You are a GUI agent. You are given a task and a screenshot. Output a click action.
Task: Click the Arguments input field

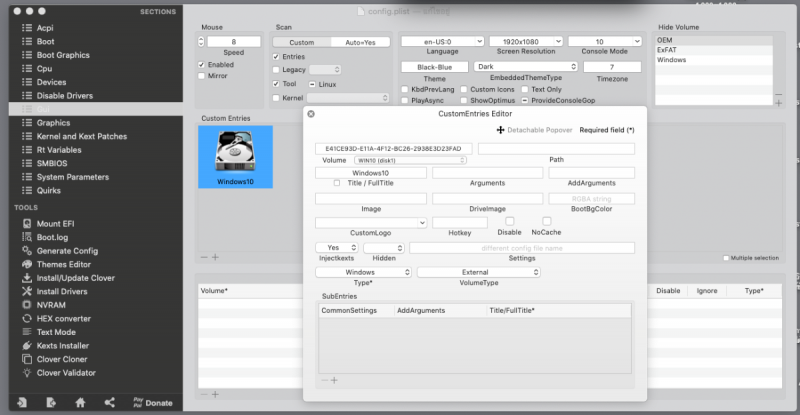487,173
